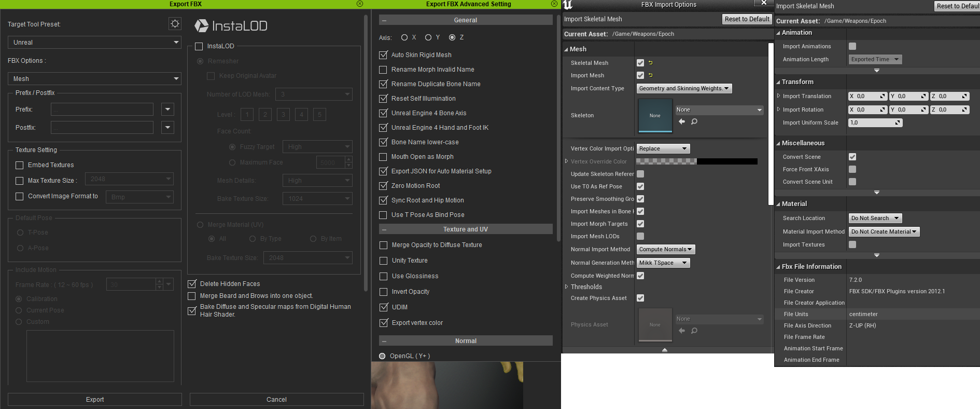Browse to Physics Asset magnifier icon

pyautogui.click(x=694, y=331)
